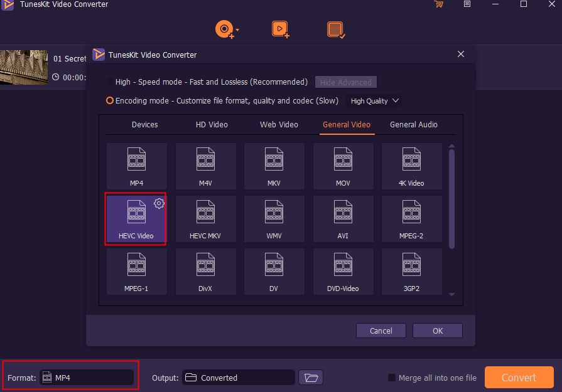Click the shopping cart icon
Viewport: 562px width, 392px height.
438,4
